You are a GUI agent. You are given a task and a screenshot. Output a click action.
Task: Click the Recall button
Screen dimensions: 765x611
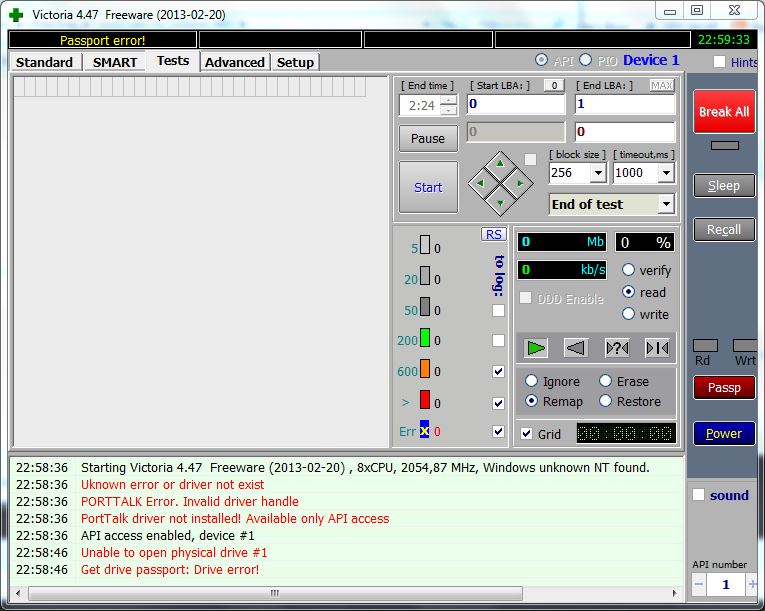[724, 230]
